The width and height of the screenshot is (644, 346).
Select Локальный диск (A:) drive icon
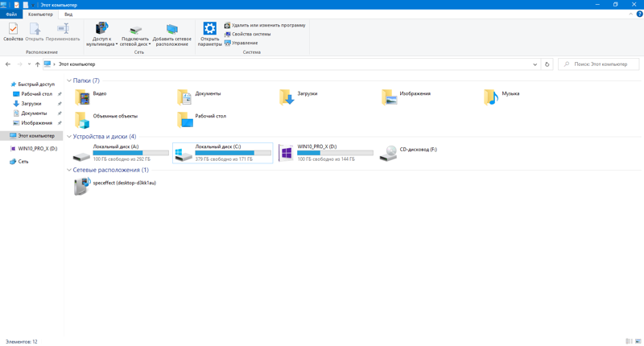82,156
